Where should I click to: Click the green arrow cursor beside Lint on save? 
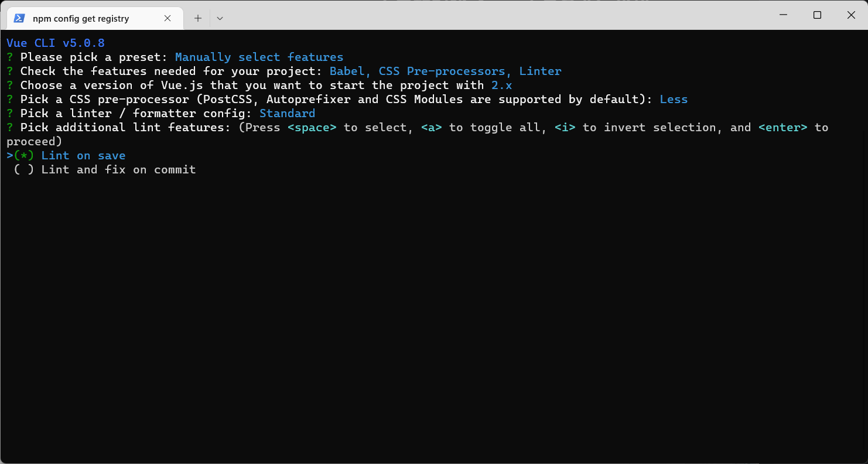[10, 155]
